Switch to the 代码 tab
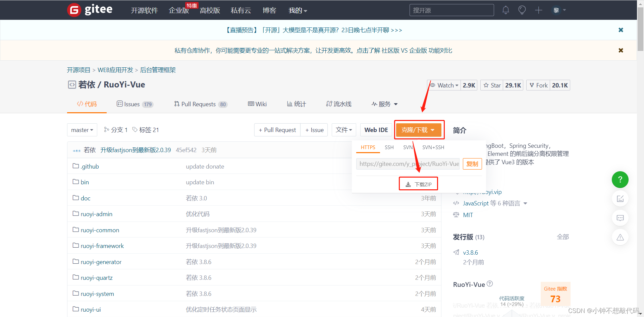 pyautogui.click(x=87, y=104)
